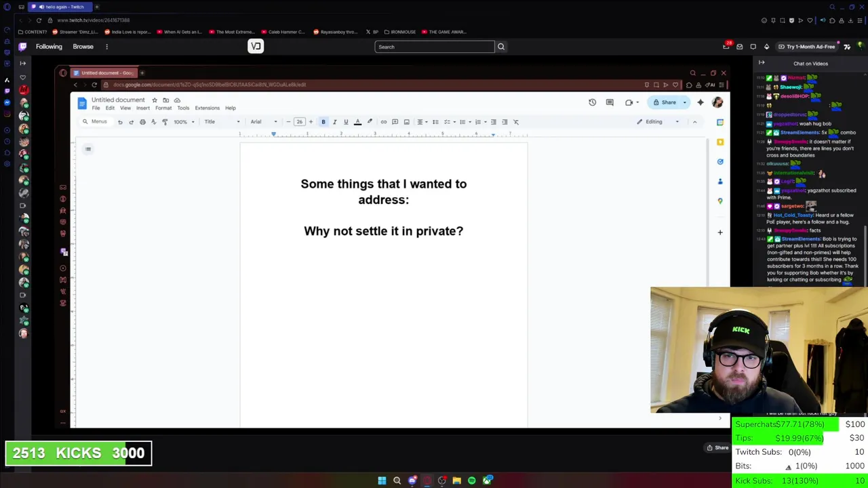This screenshot has width=868, height=488.
Task: Click the Google account avatar in Docs
Action: coord(717,102)
